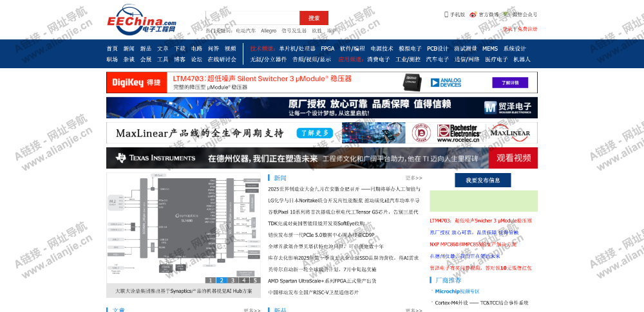This screenshot has height=312, width=644.
Task: Open the 模拟电子 channel
Action: coord(410,48)
